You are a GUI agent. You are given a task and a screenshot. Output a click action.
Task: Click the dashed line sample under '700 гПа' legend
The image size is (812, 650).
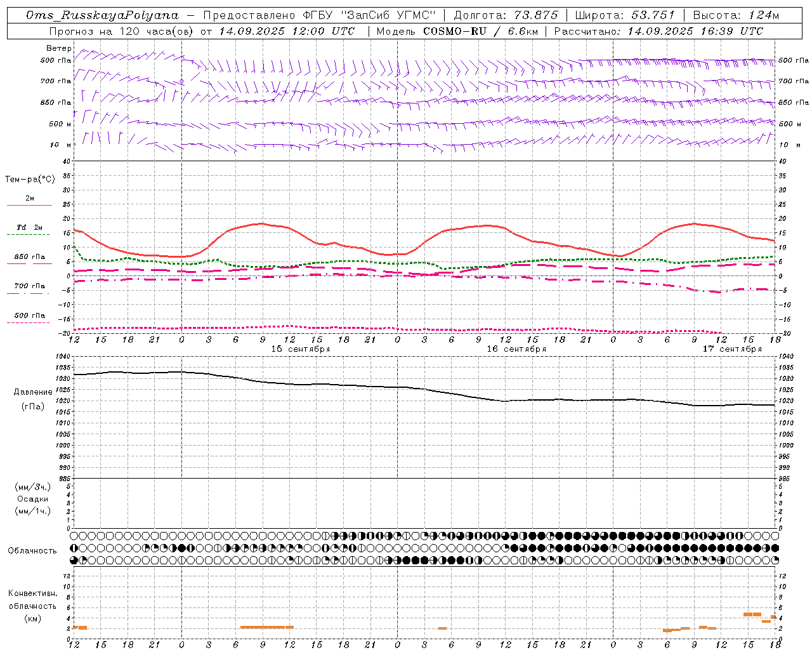(29, 293)
